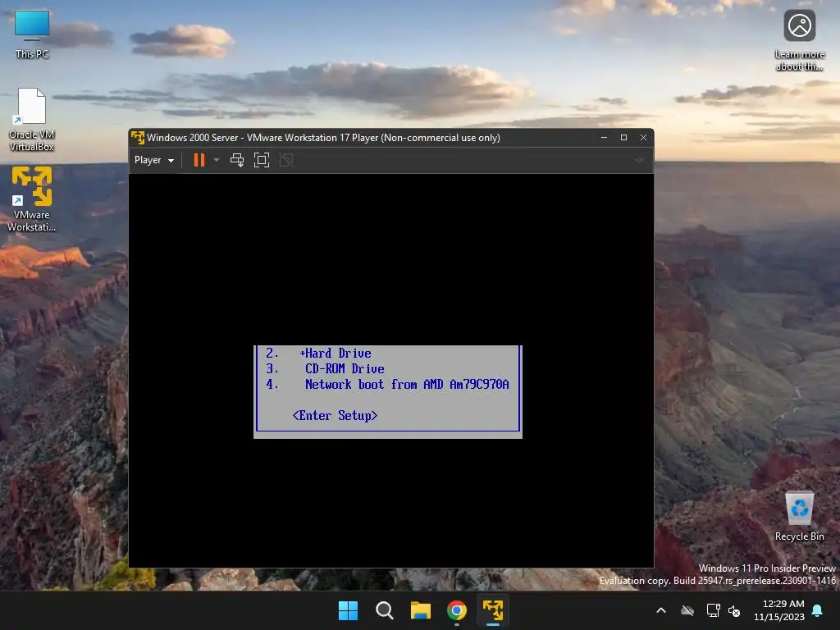Expand the power options arrow beside pause
This screenshot has width=840, height=630.
click(217, 160)
